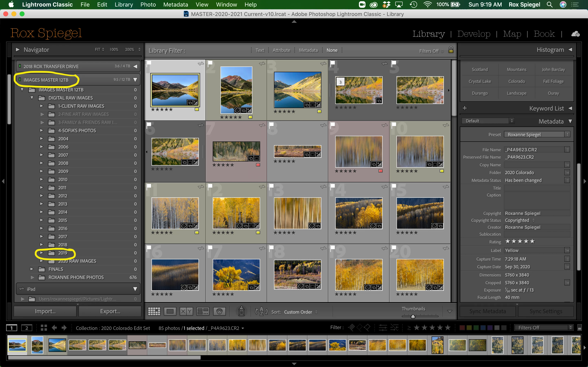This screenshot has height=367, width=588.
Task: Toggle the Library Filter lock icon
Action: click(451, 50)
